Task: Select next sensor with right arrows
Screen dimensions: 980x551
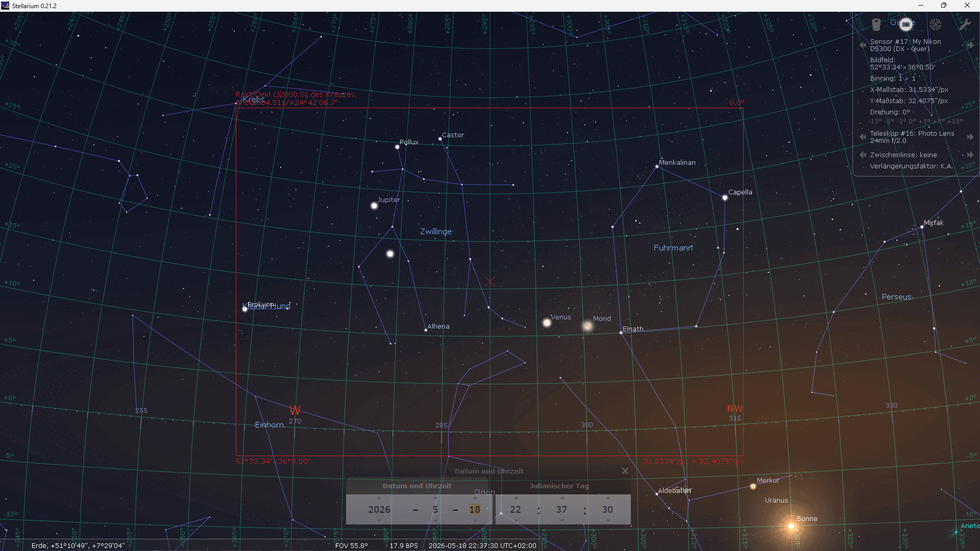Action: point(970,45)
